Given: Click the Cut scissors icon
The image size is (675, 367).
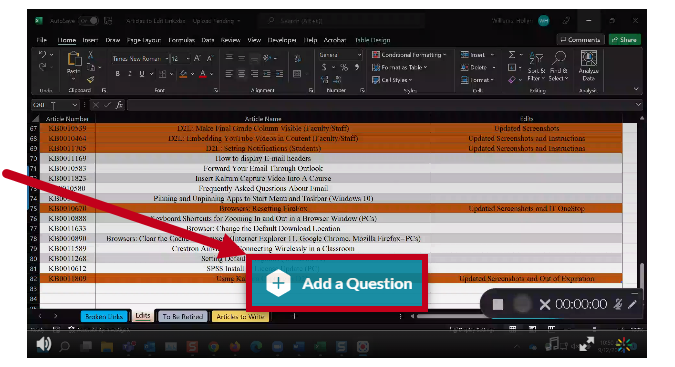Looking at the screenshot, I should click(91, 55).
